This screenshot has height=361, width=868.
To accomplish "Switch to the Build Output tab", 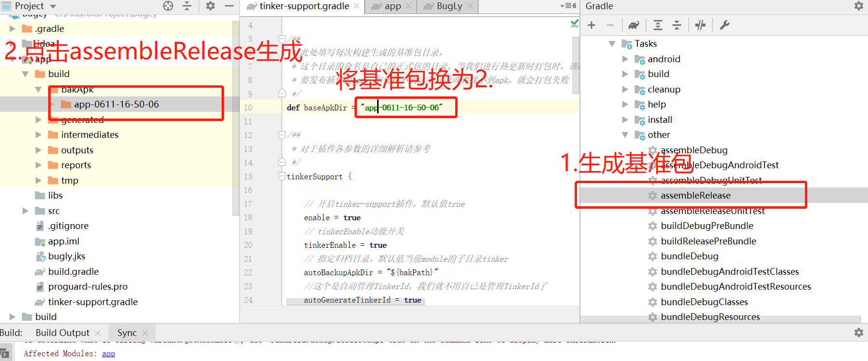I will tap(63, 333).
